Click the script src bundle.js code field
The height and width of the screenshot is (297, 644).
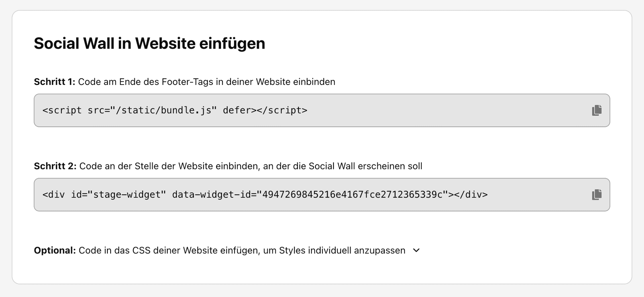coord(322,110)
